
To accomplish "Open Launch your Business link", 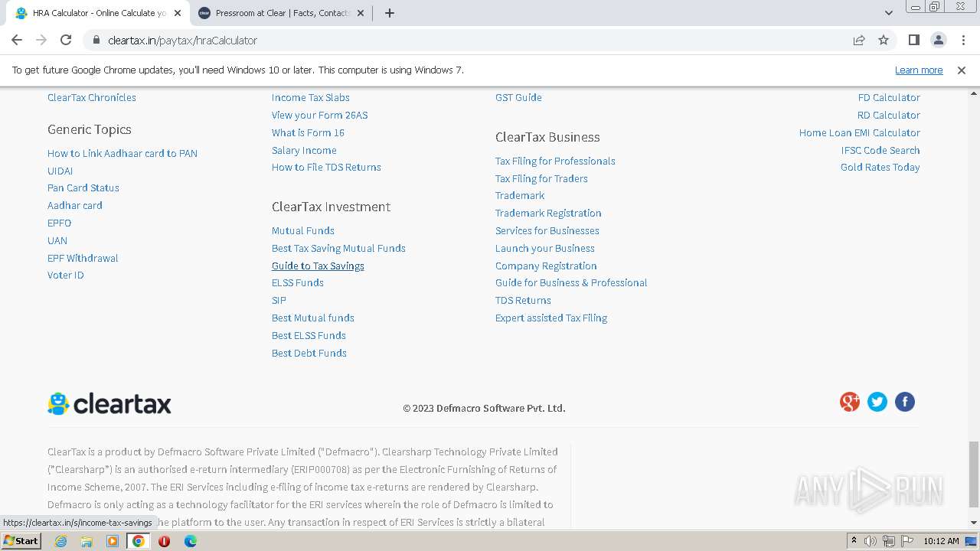I will (x=545, y=248).
